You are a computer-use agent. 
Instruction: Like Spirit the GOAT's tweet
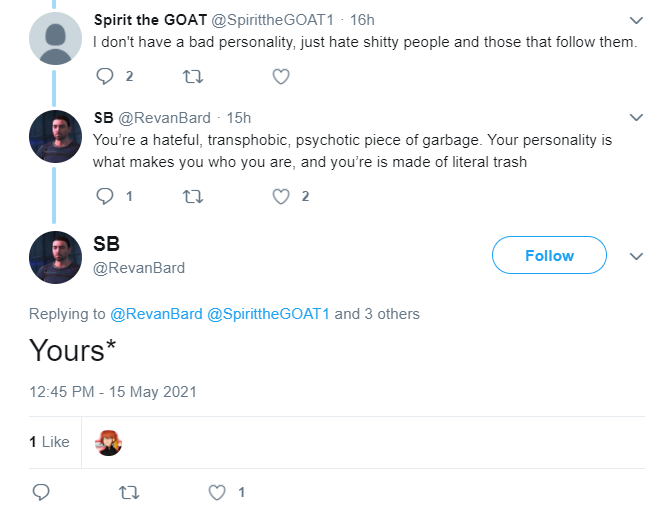[281, 77]
